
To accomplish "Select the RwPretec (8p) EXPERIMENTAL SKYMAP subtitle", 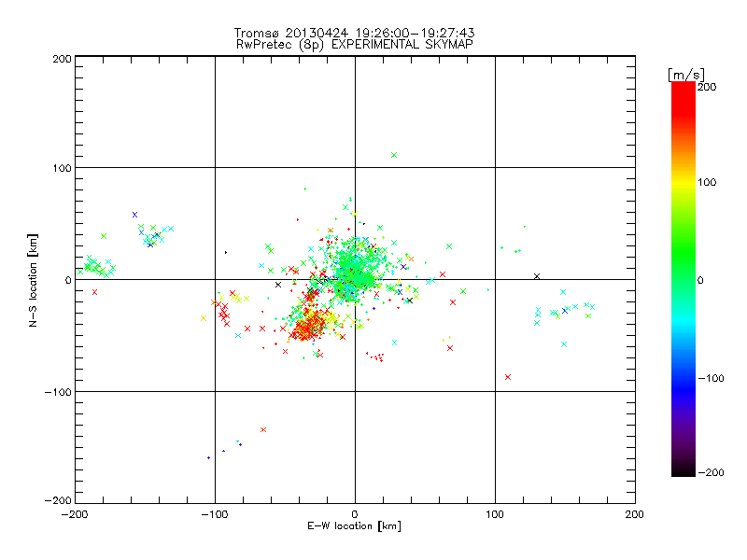I will (355, 45).
